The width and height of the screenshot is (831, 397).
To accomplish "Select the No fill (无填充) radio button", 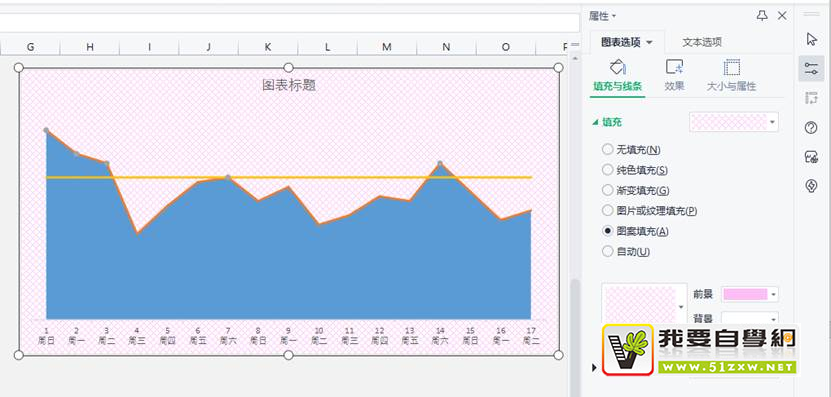I will click(607, 149).
